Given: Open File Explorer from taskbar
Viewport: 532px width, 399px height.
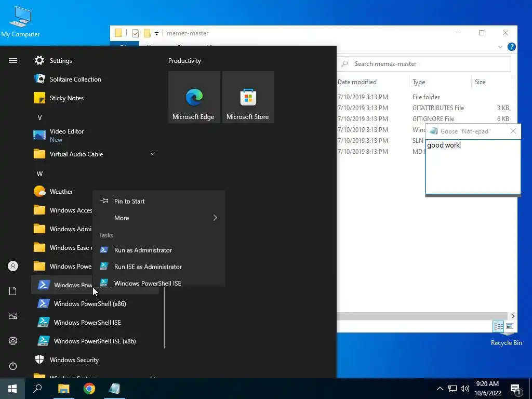Looking at the screenshot, I should click(x=63, y=389).
